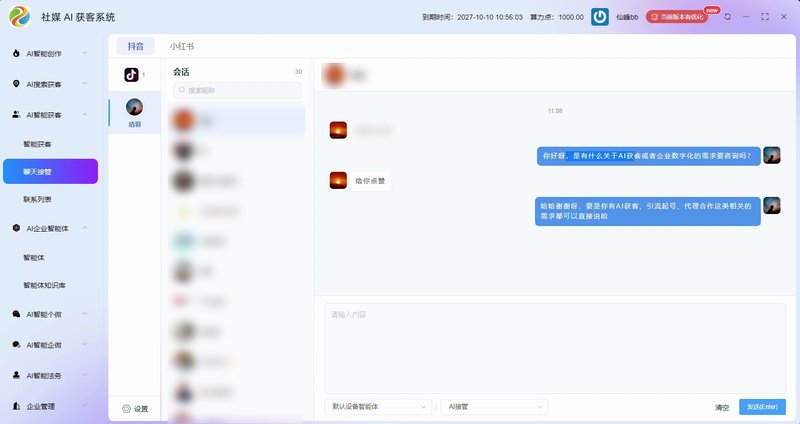Open the 智能获客 submenu item
800x424 pixels.
(37, 144)
